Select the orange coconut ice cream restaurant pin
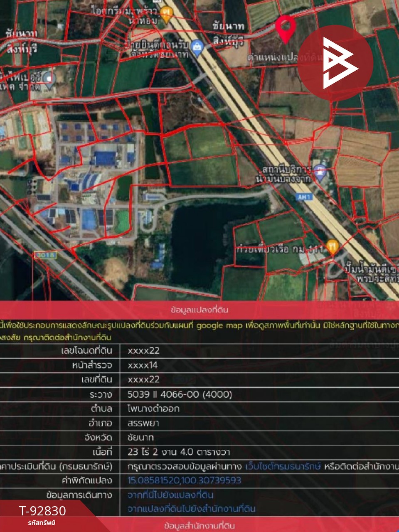399x532 pixels. [166, 15]
